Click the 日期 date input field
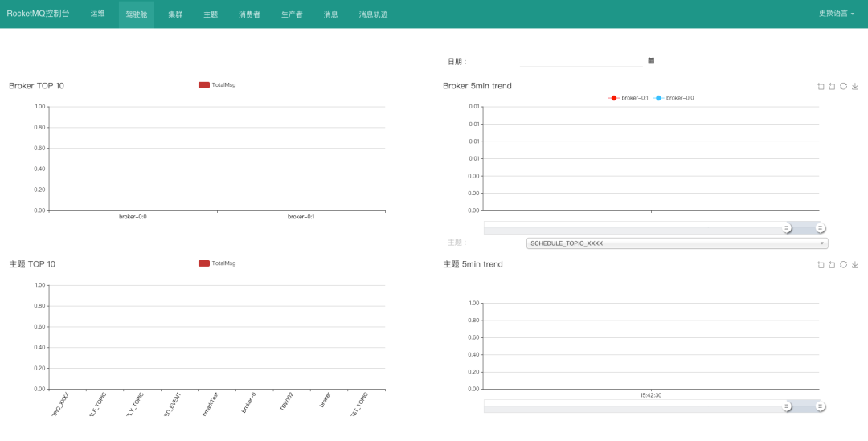Image resolution: width=868 pixels, height=441 pixels. point(582,61)
